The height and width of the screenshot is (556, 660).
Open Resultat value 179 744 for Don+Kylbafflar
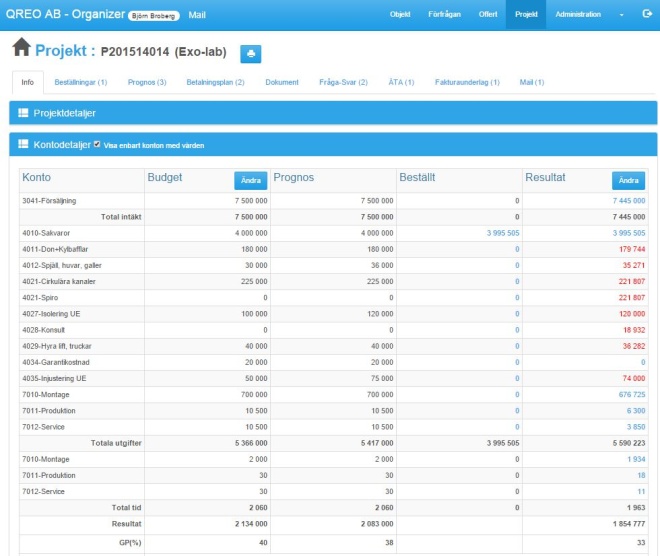coord(632,249)
